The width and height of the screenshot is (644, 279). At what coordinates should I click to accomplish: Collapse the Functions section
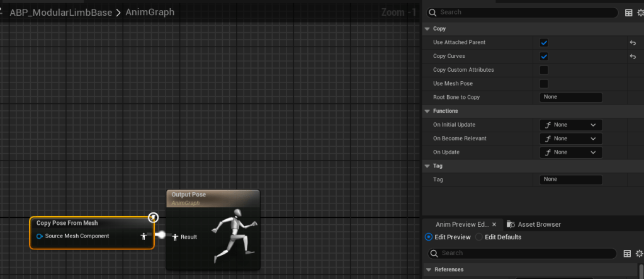pyautogui.click(x=427, y=111)
